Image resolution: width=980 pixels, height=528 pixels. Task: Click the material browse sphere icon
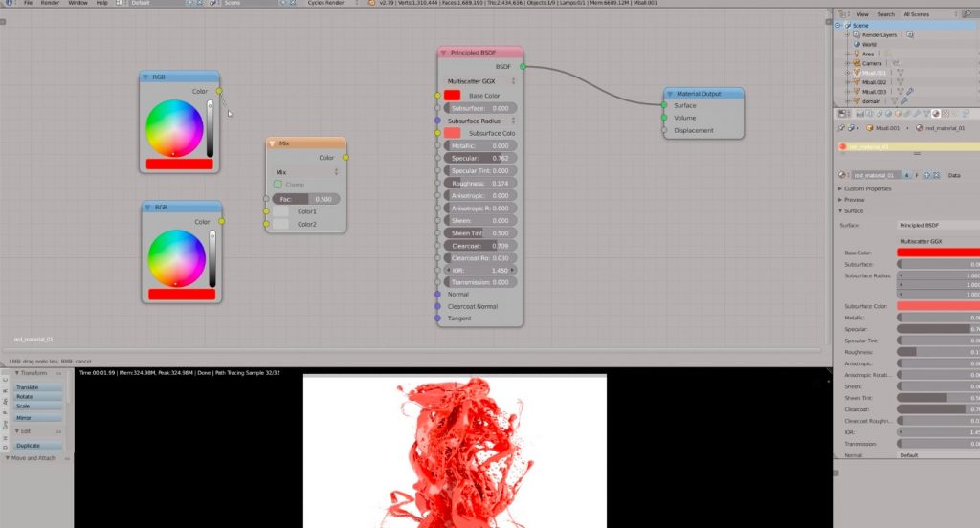coord(843,175)
